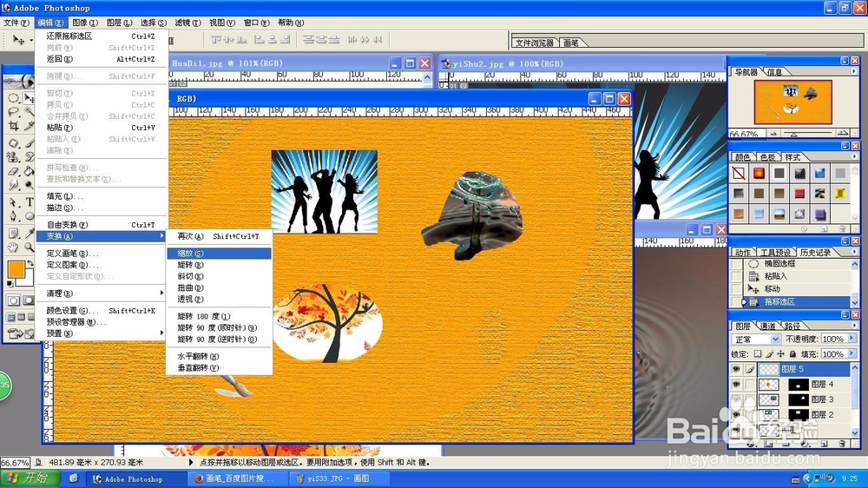Select the Move tool in toolbox
This screenshot has width=868, height=488.
pyautogui.click(x=29, y=98)
